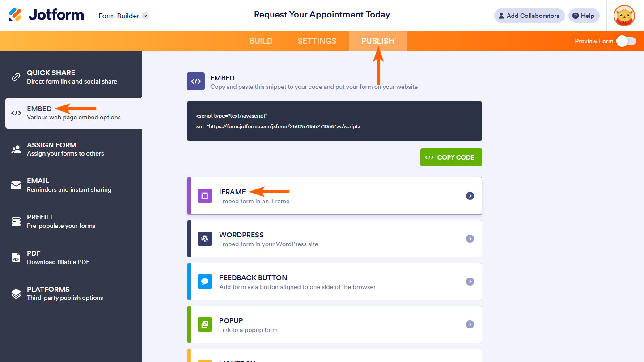Open the Help button
This screenshot has height=362, width=644.
coord(584,16)
